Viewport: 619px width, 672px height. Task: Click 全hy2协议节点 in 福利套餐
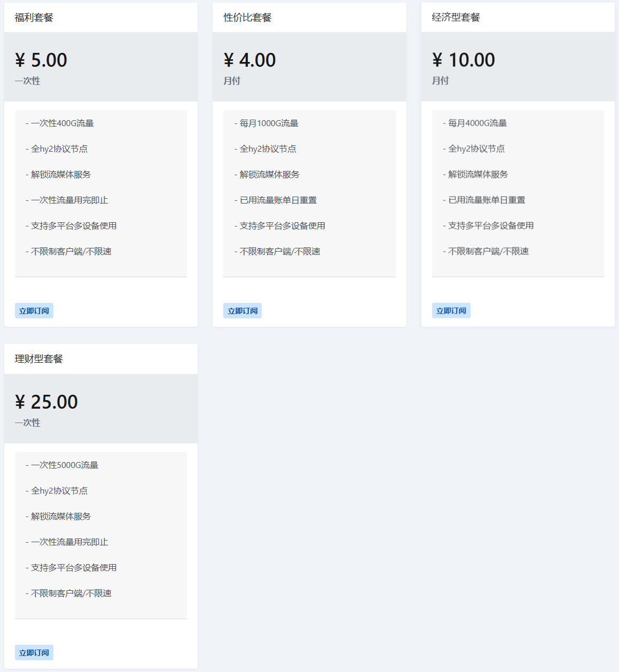tap(57, 149)
